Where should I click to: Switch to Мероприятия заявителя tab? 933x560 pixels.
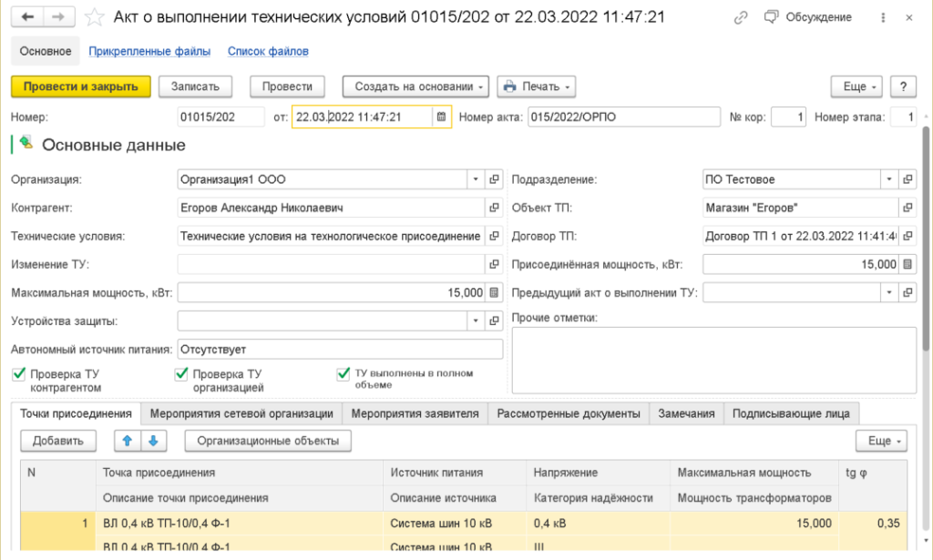pyautogui.click(x=415, y=413)
